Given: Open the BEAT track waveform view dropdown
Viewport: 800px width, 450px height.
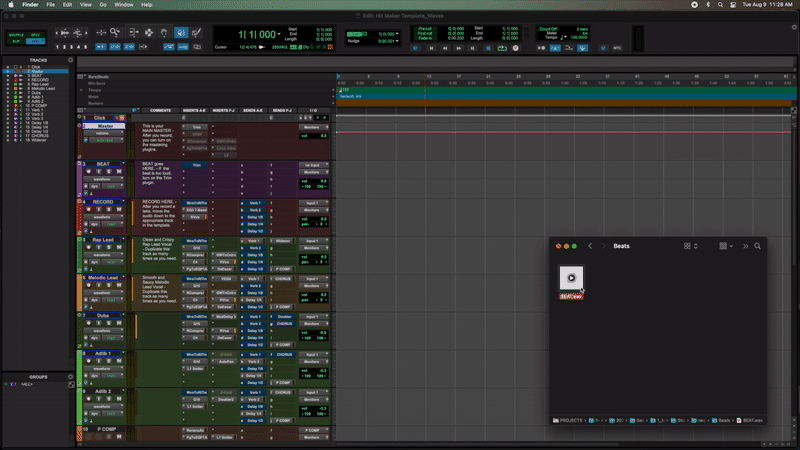Looking at the screenshot, I should [x=102, y=179].
